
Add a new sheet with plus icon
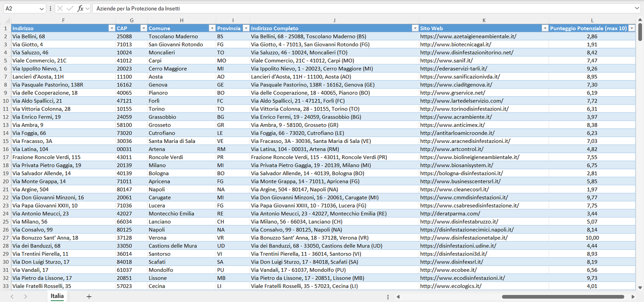coord(89,297)
